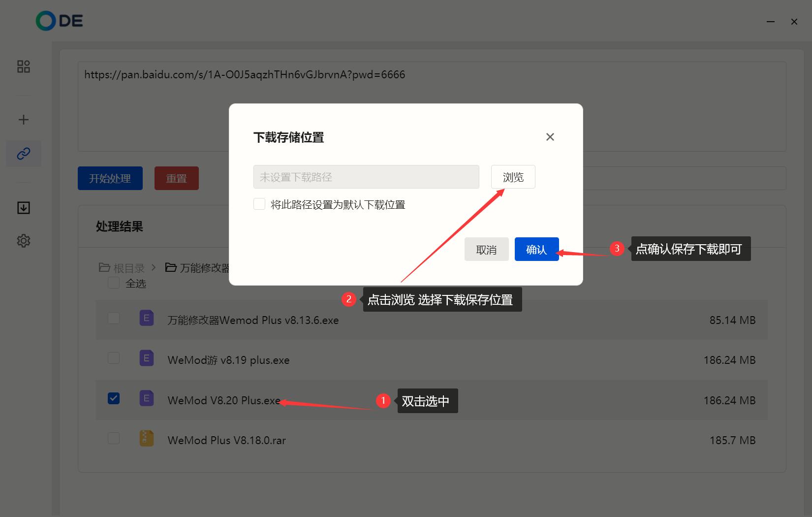Click the folder icon next to 万能修改器

tap(171, 267)
